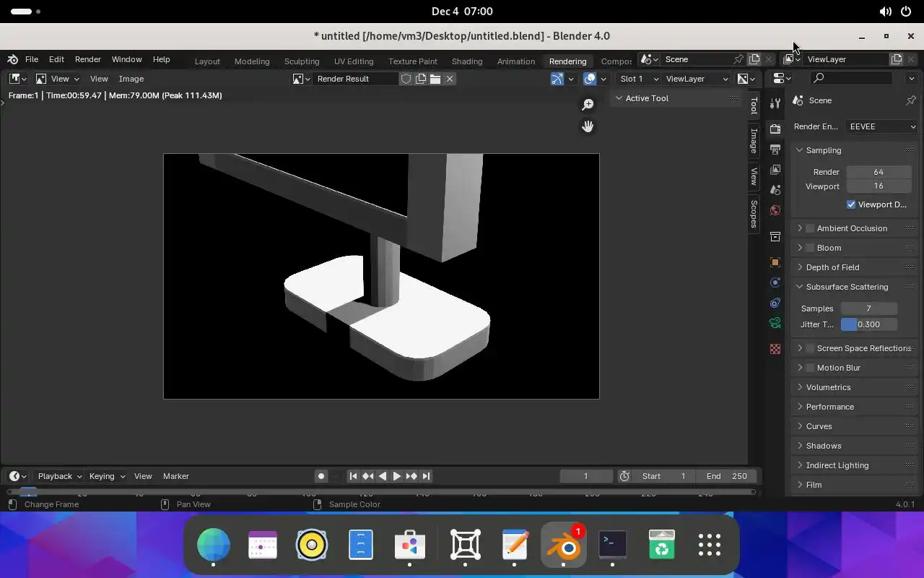Unlink the Render Result image with X icon
This screenshot has height=578, width=924.
coord(450,79)
